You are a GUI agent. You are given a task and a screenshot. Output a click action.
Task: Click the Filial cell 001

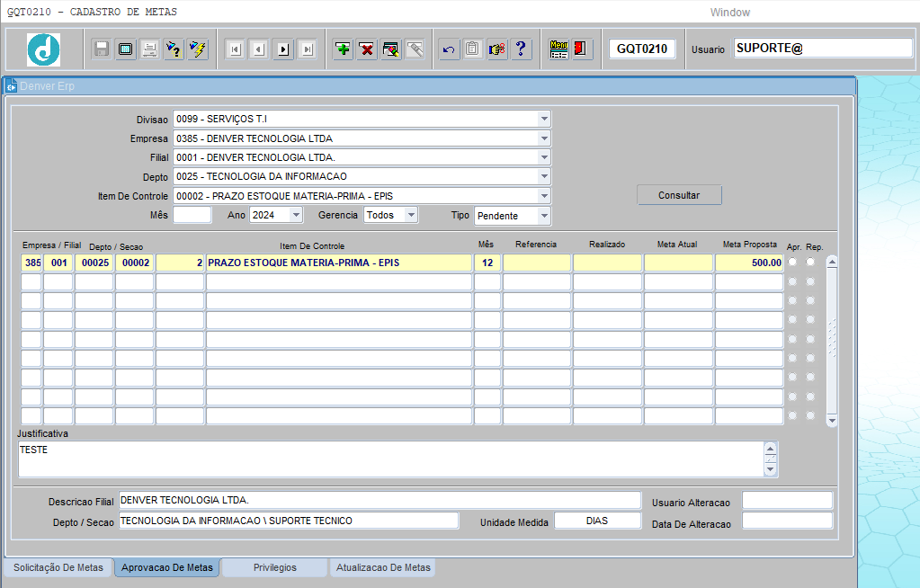pyautogui.click(x=58, y=263)
